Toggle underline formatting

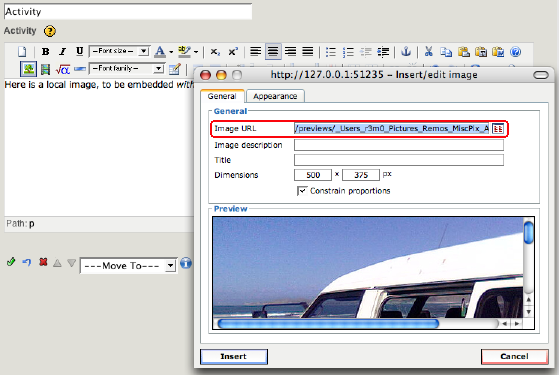point(80,52)
